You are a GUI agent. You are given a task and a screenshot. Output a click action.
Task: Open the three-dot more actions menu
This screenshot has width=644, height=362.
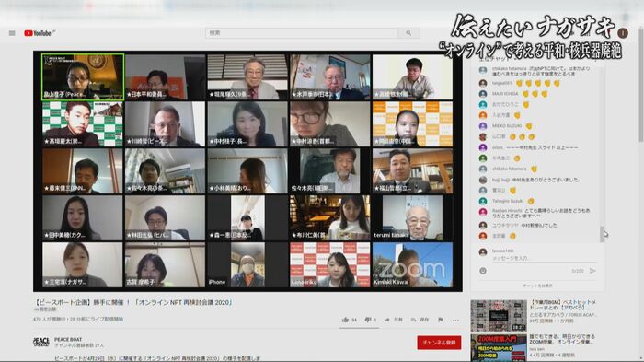(456, 320)
